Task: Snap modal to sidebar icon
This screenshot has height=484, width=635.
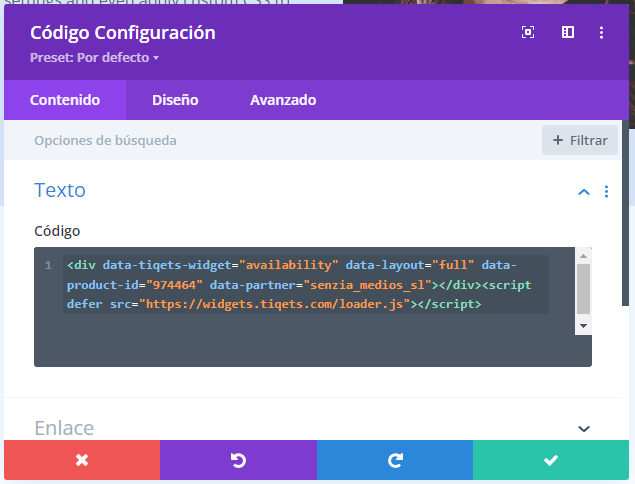Action: pos(568,32)
